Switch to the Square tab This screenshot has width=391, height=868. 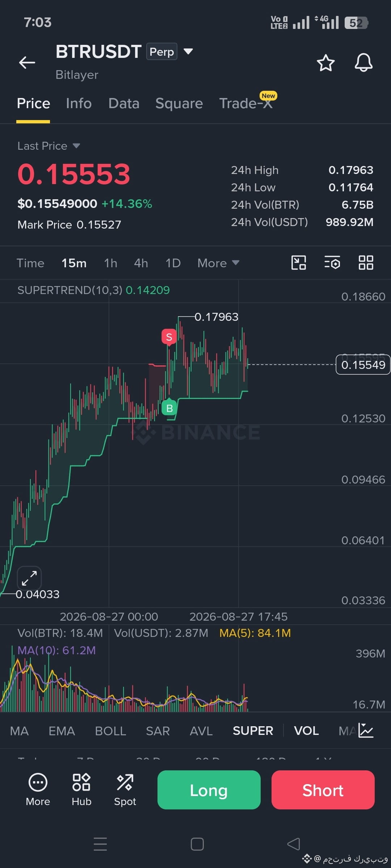click(179, 103)
